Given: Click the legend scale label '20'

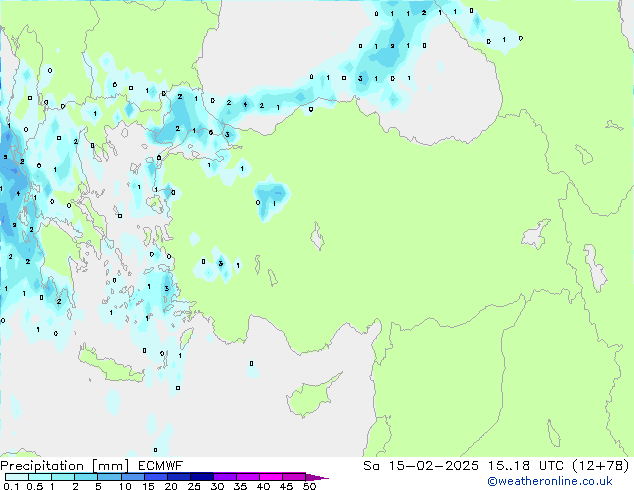Looking at the screenshot, I should [x=171, y=486].
